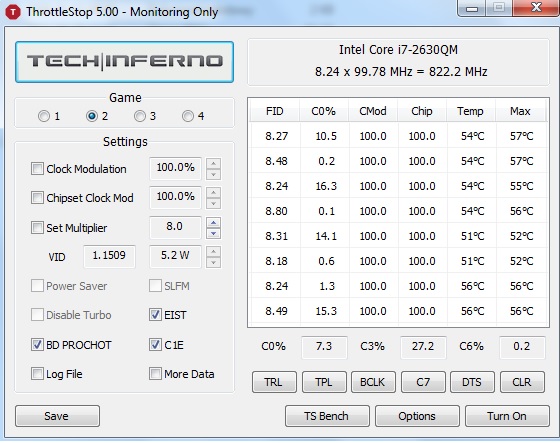Decrease Clock Modulation with down arrow
Screen dimensions: 560x443
(x=214, y=174)
